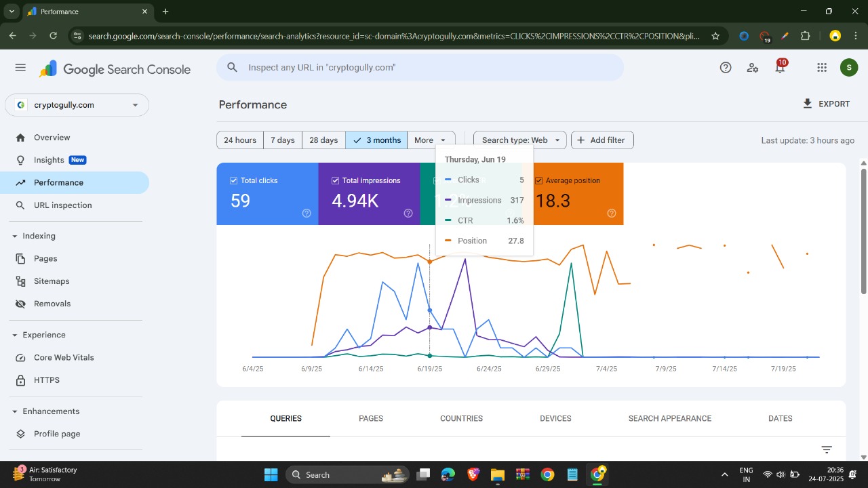Image resolution: width=868 pixels, height=488 pixels.
Task: Switch to the DATES tab
Action: 781,419
